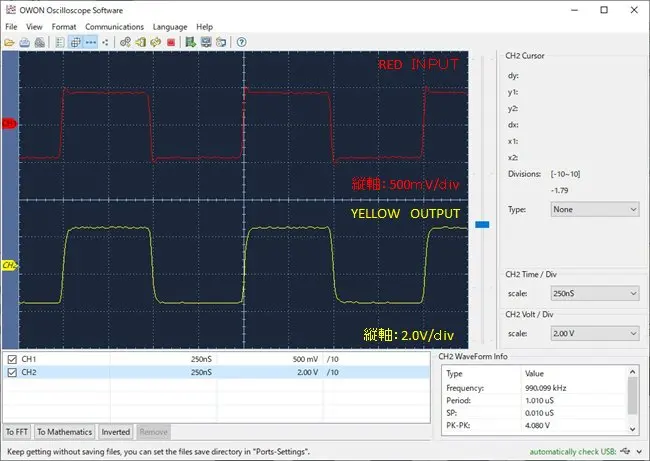Open the CH2 Time/Div scale dropdown

pos(595,294)
